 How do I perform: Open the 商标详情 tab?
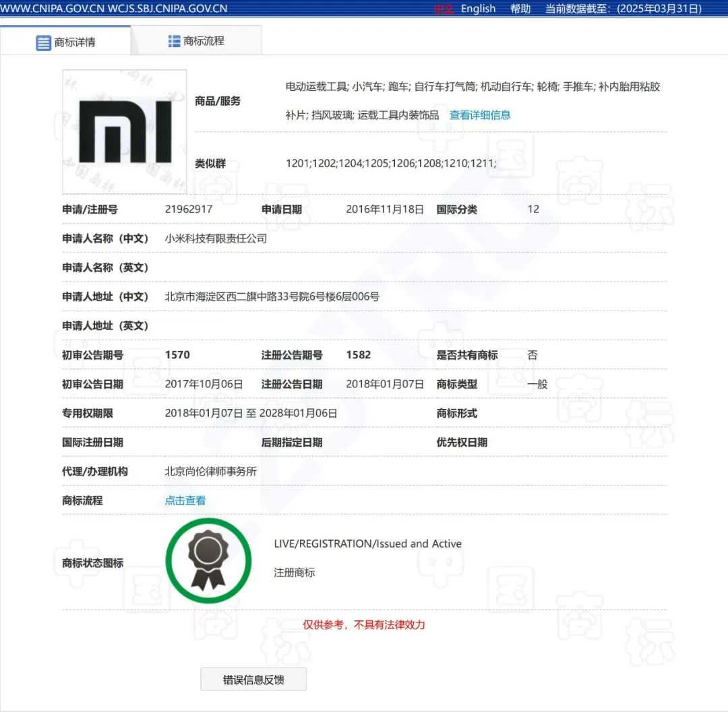[65, 42]
